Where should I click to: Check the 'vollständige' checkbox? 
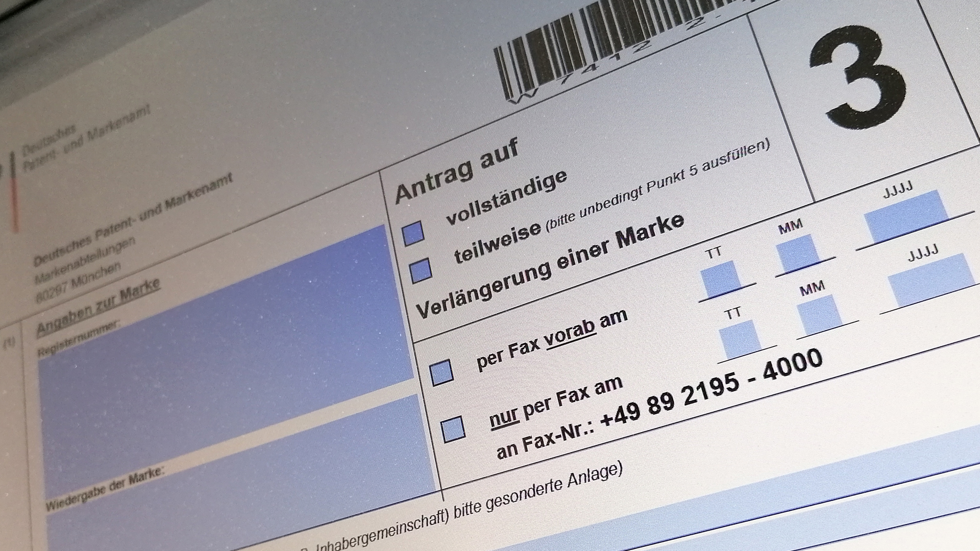(x=413, y=234)
